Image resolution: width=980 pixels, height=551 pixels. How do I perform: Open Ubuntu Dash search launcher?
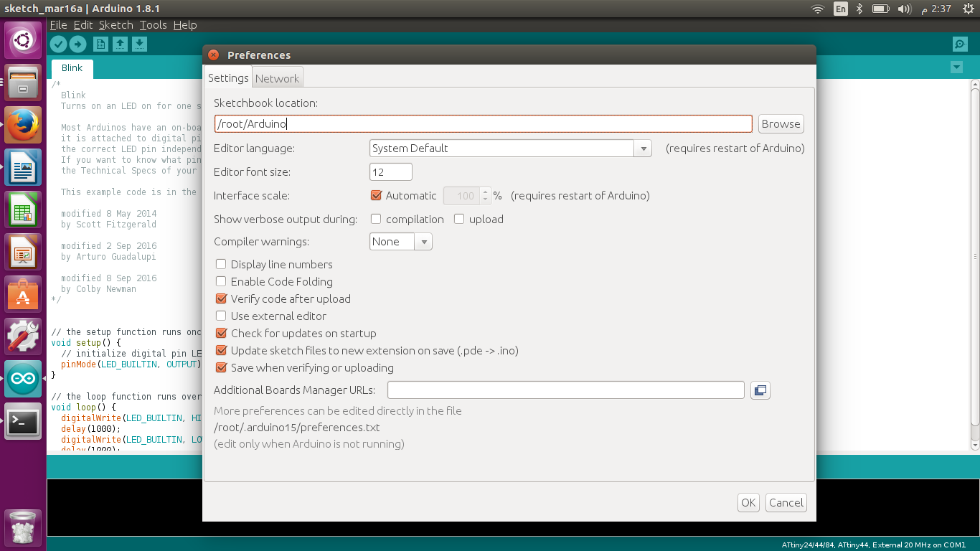[x=23, y=41]
